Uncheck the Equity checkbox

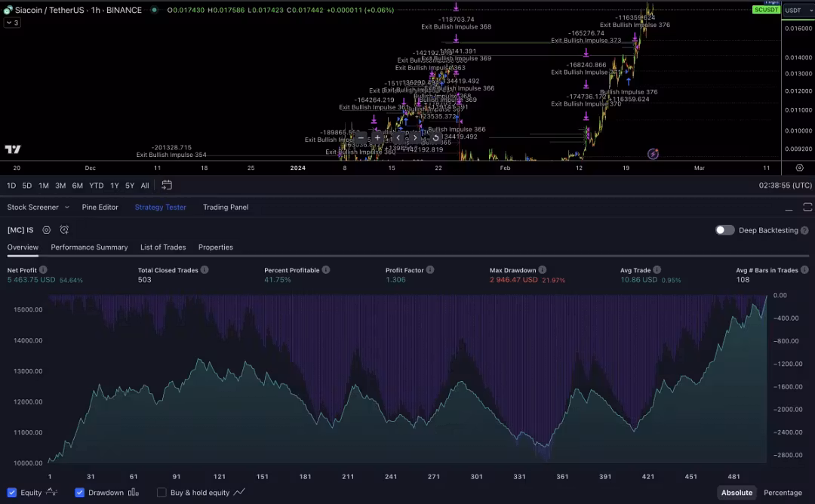point(12,493)
